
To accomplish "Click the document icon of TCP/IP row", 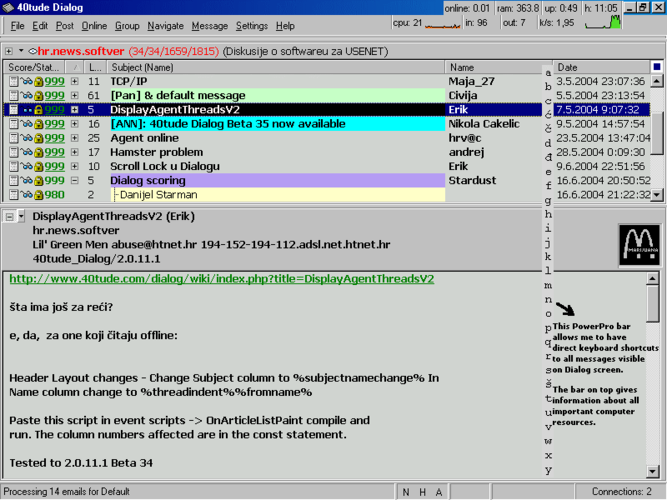I will tap(14, 81).
